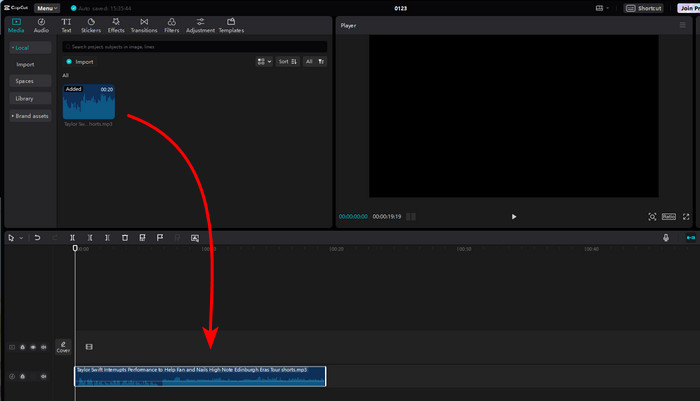Add a marker with the flag icon
This screenshot has width=700, height=401.
tap(160, 238)
